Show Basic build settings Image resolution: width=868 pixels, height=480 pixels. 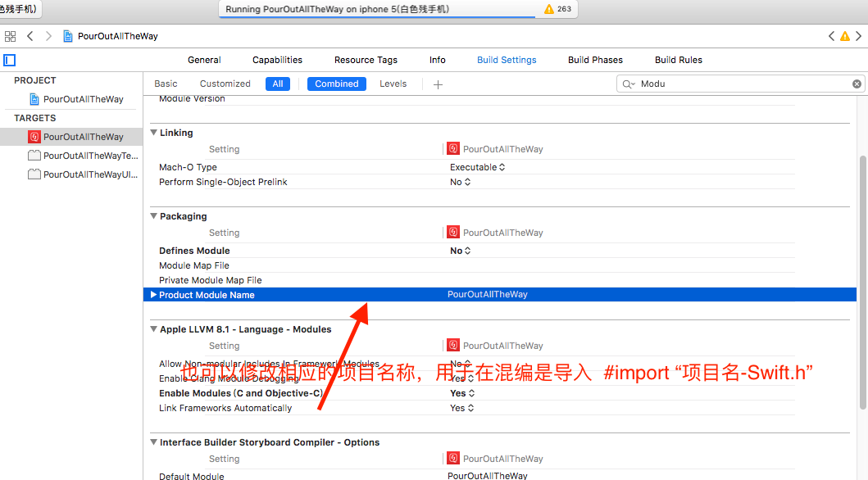tap(166, 84)
